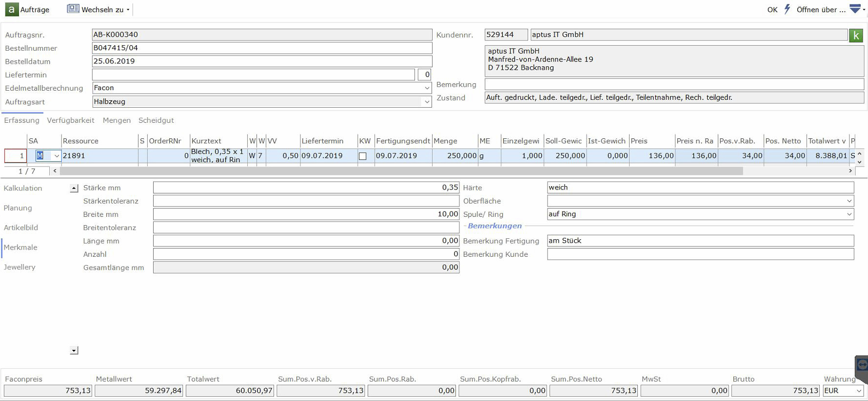Viewport: 868px width, 401px height.
Task: Click the Kurztext cell starting with Blech
Action: (218, 156)
